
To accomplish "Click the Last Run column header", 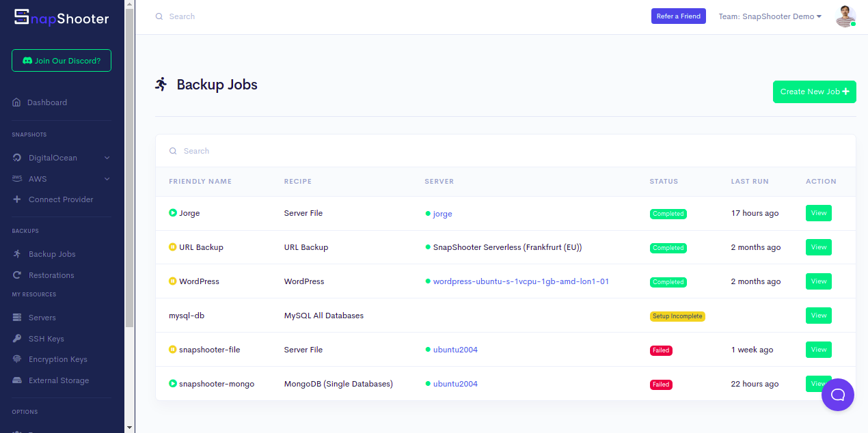I will 750,182.
